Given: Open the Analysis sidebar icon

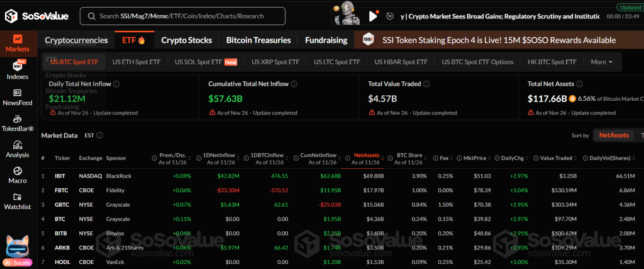Looking at the screenshot, I should coord(17,148).
